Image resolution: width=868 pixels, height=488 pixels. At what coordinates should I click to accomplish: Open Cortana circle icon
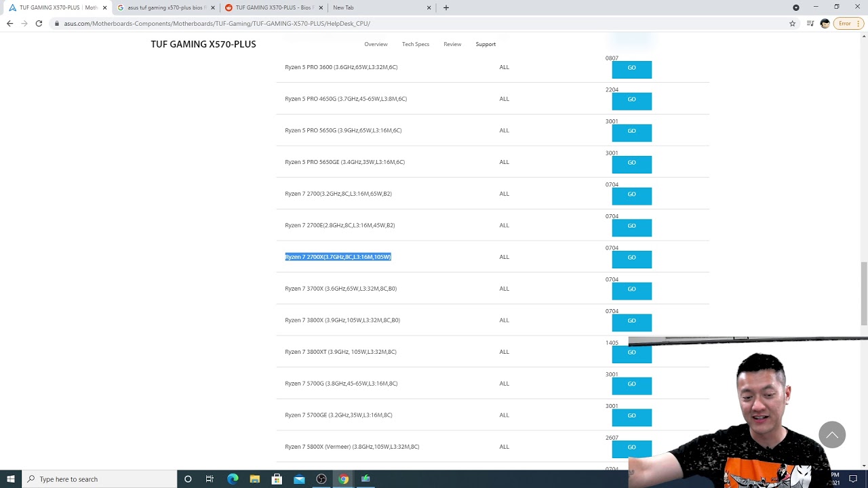(188, 479)
